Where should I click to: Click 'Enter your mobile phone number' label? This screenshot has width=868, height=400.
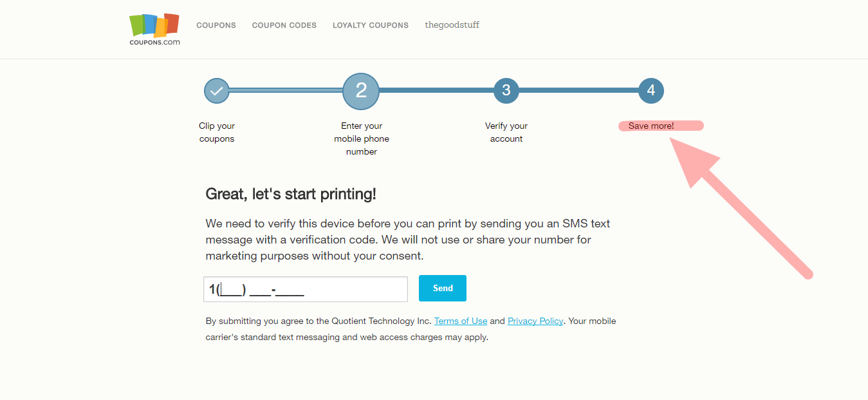[362, 138]
